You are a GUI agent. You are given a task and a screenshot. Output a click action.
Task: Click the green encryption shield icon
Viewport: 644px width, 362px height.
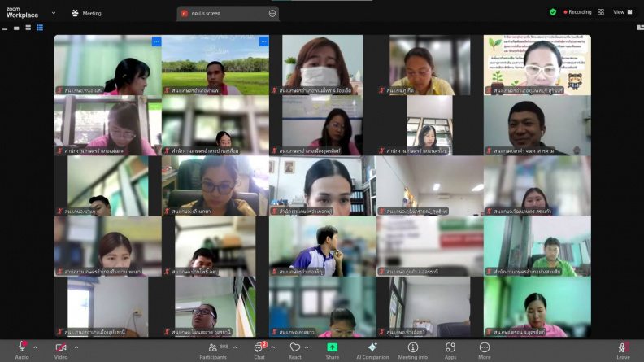tap(553, 12)
